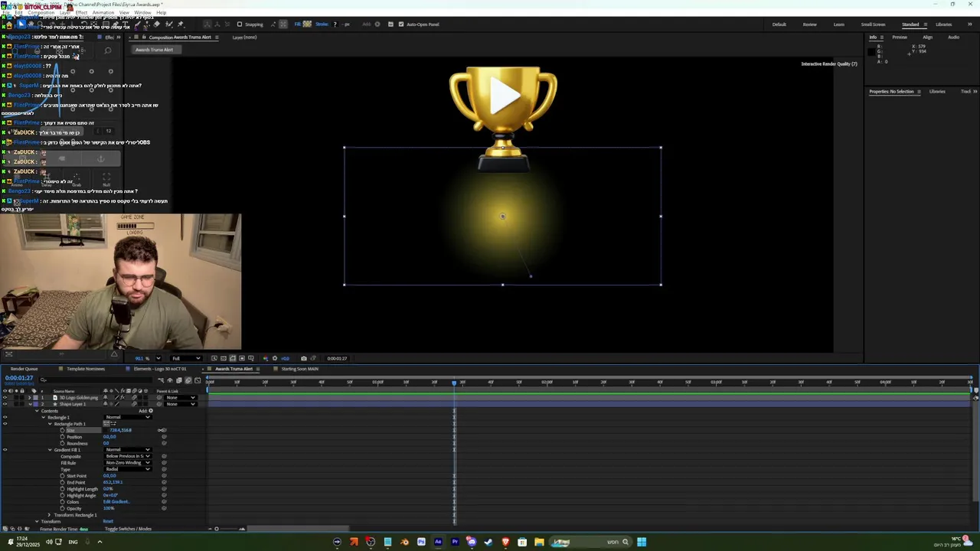Collapse the Contents group
The width and height of the screenshot is (980, 551).
click(37, 411)
